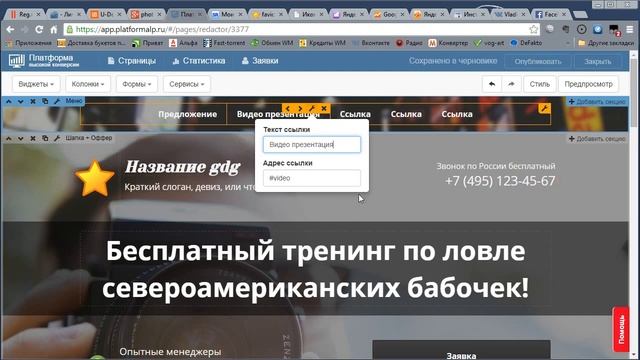Click the yellow star logo image
640x360 pixels.
pos(95,179)
